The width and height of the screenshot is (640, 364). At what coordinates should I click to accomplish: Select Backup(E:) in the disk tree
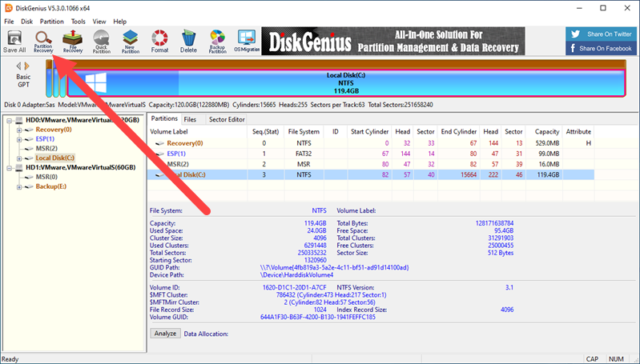[x=51, y=186]
